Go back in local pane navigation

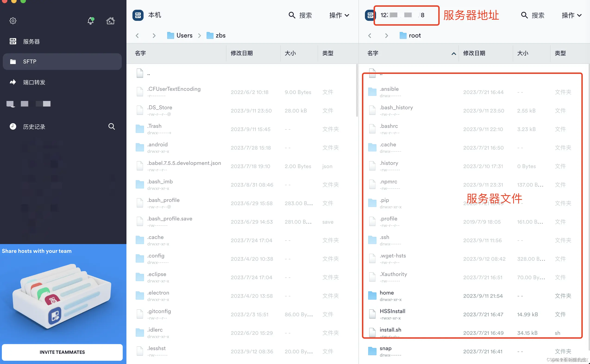click(137, 36)
